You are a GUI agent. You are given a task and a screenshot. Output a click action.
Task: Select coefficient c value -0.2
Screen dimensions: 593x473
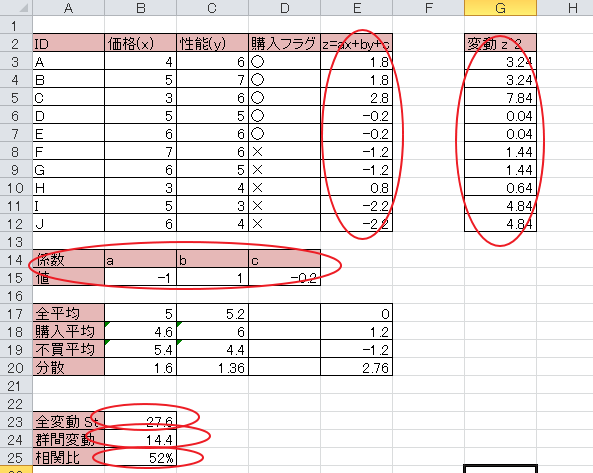coord(284,277)
